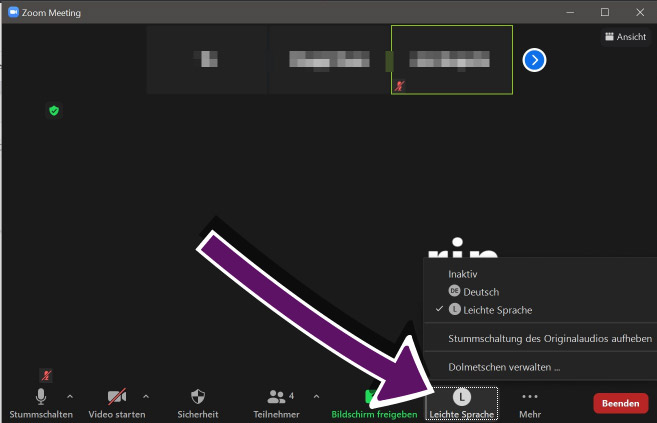
Task: Click Stummschaltung des Originalaudios aufheben
Action: [x=550, y=338]
